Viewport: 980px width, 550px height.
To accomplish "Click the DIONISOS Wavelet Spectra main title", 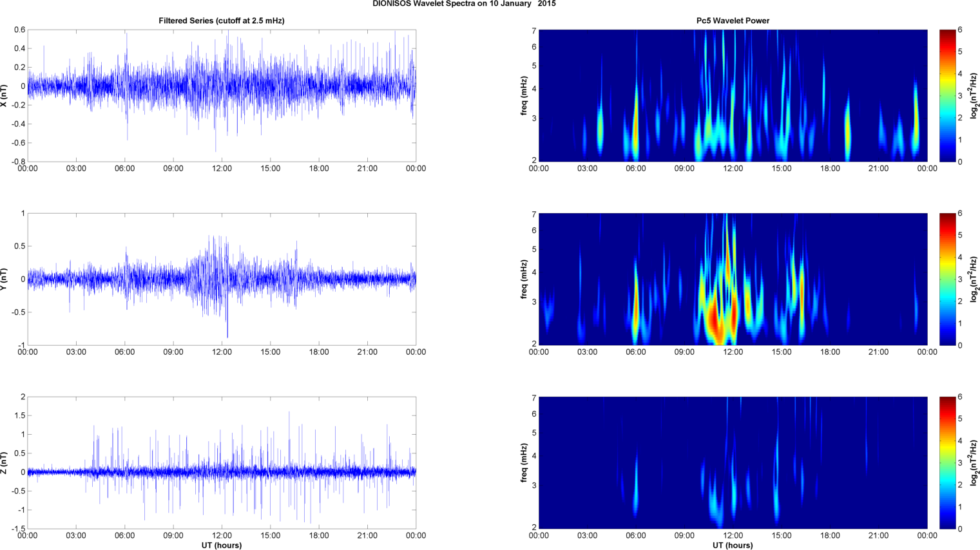I will (x=464, y=4).
